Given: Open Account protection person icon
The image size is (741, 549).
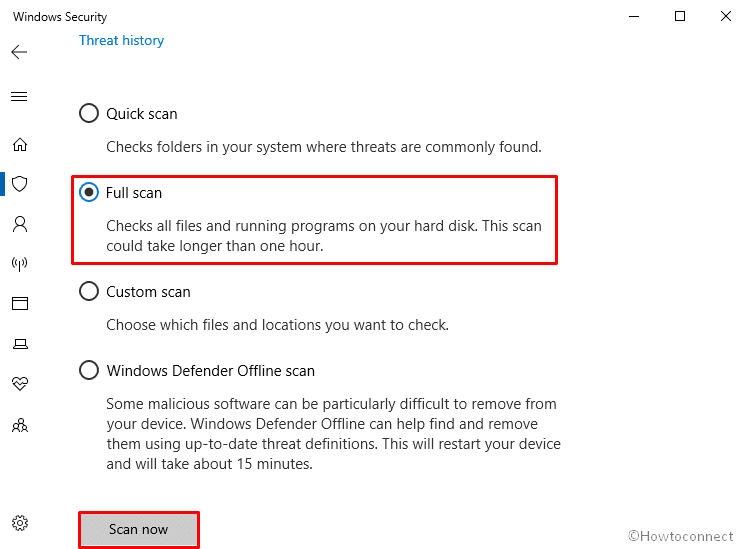Looking at the screenshot, I should click(20, 224).
